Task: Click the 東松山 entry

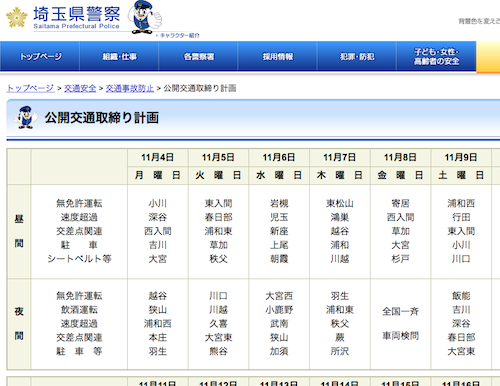Action: (x=340, y=203)
